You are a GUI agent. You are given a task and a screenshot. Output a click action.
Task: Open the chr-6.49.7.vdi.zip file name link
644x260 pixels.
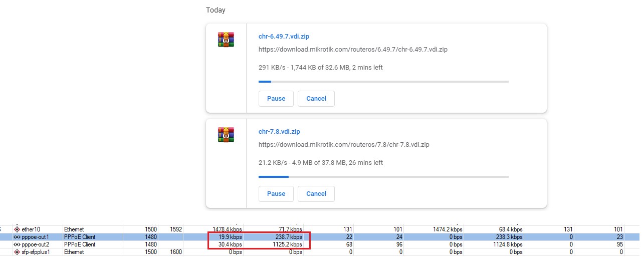[x=284, y=37]
